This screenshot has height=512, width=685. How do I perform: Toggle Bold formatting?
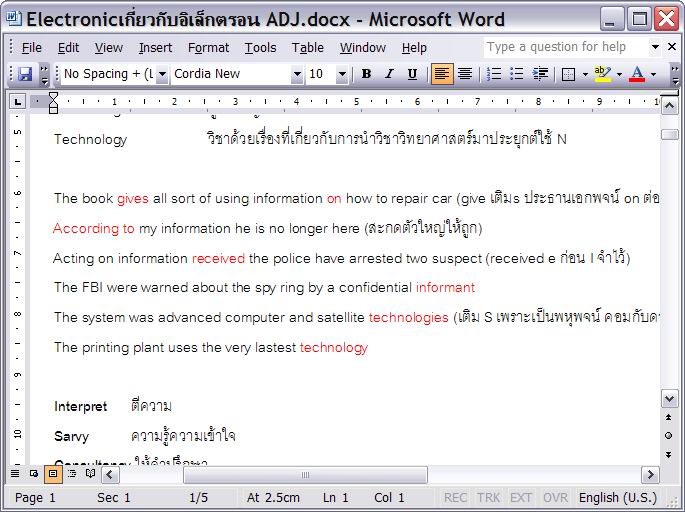[366, 74]
